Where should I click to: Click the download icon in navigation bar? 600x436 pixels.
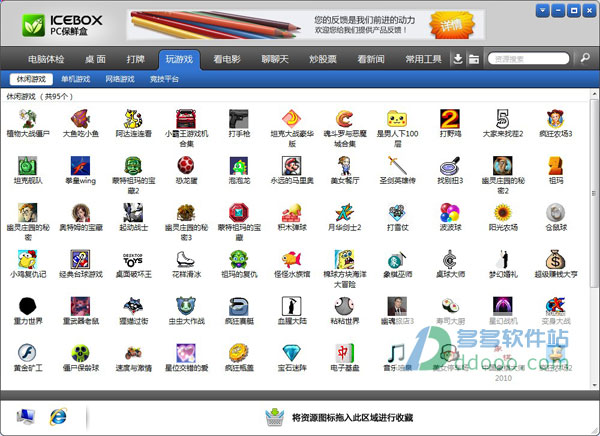pos(458,59)
